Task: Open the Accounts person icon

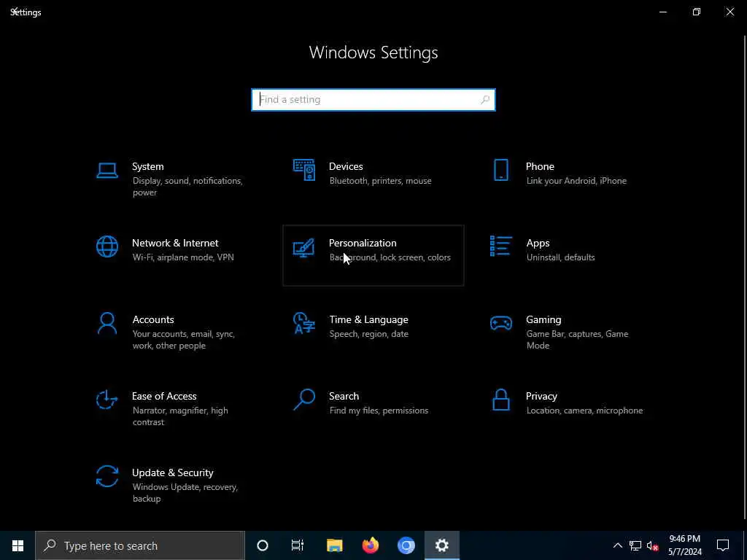Action: (x=107, y=323)
